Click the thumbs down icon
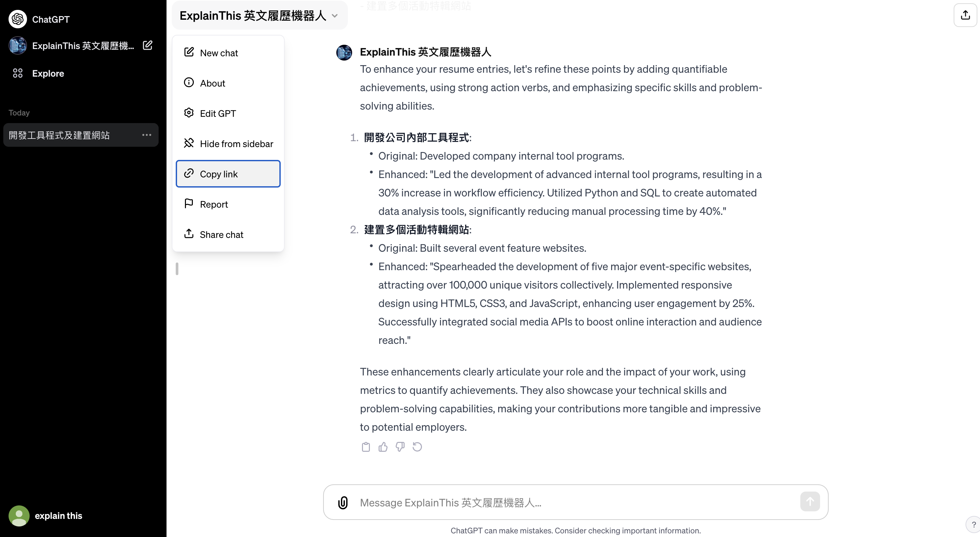980x537 pixels. coord(400,447)
